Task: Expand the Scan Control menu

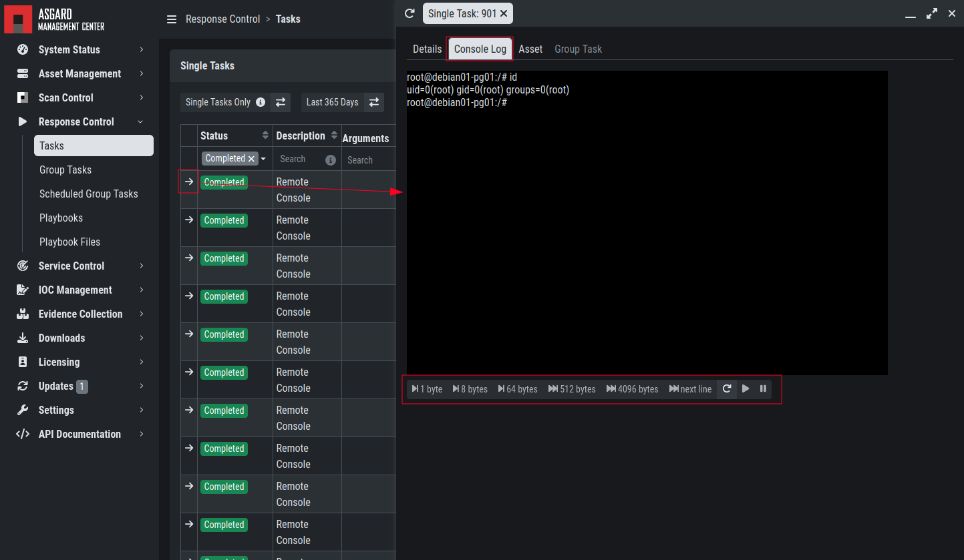Action: click(x=141, y=97)
